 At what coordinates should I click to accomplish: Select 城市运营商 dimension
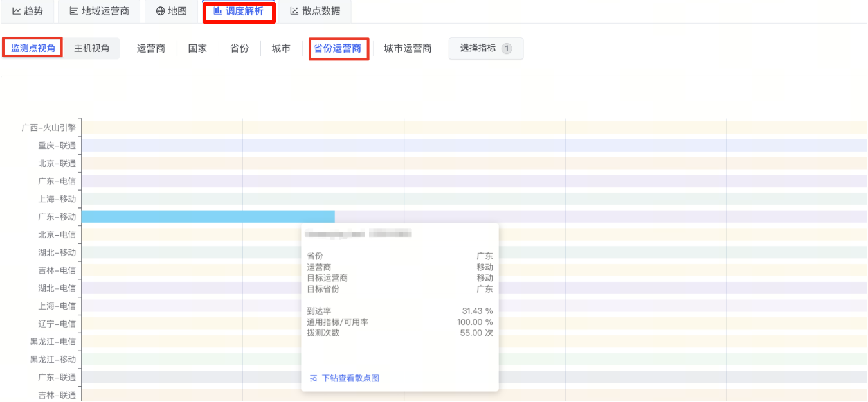click(408, 48)
